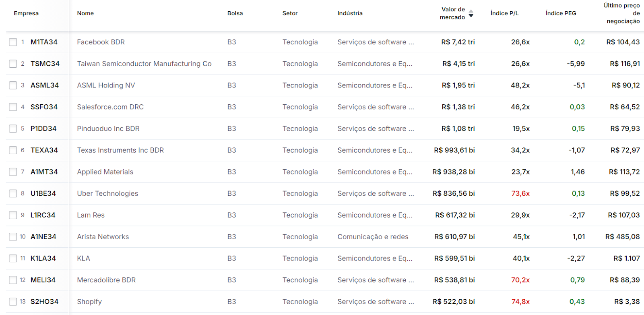Click the Indústria column header

click(350, 13)
